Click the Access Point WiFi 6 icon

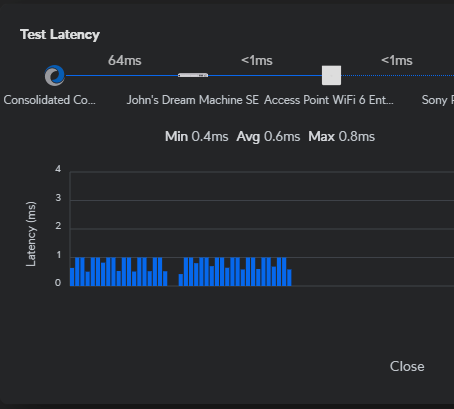pyautogui.click(x=331, y=75)
